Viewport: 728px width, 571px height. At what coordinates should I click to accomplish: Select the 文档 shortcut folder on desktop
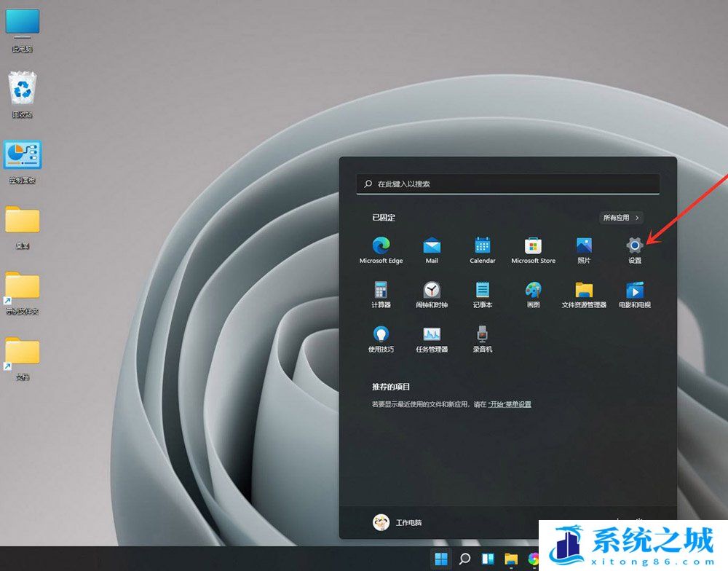click(x=22, y=358)
